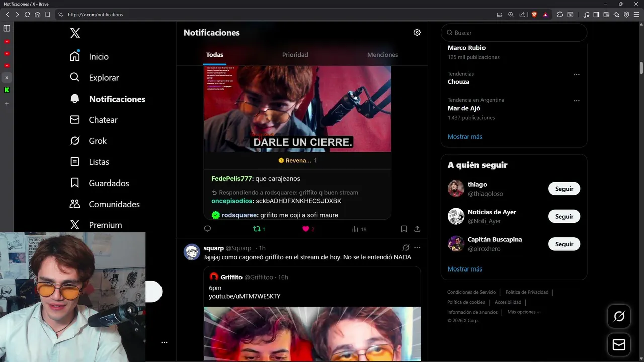644x362 pixels.
Task: Open the floating Grok button at bottom right
Action: (619, 316)
